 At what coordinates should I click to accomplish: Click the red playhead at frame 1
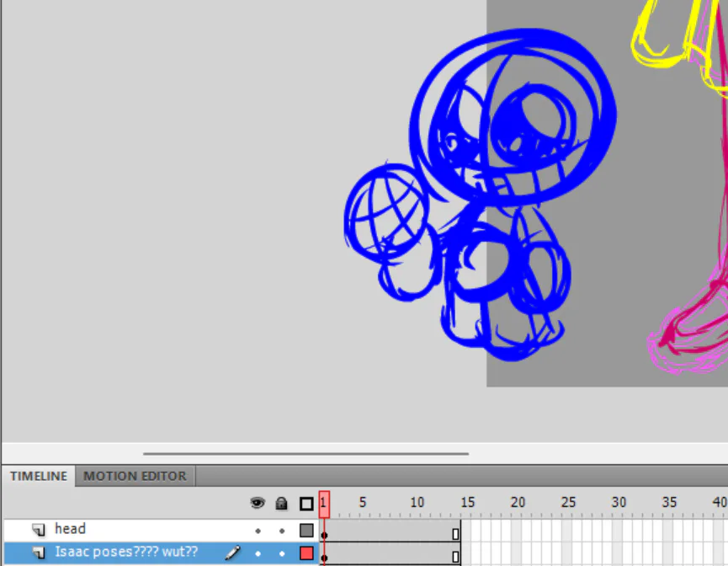(324, 505)
